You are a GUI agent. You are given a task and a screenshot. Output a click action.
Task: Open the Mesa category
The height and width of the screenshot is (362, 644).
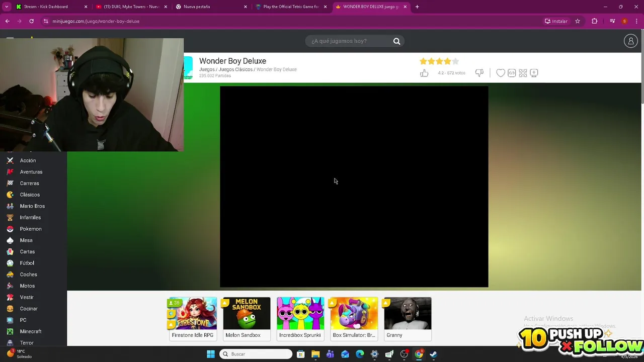[26, 240]
